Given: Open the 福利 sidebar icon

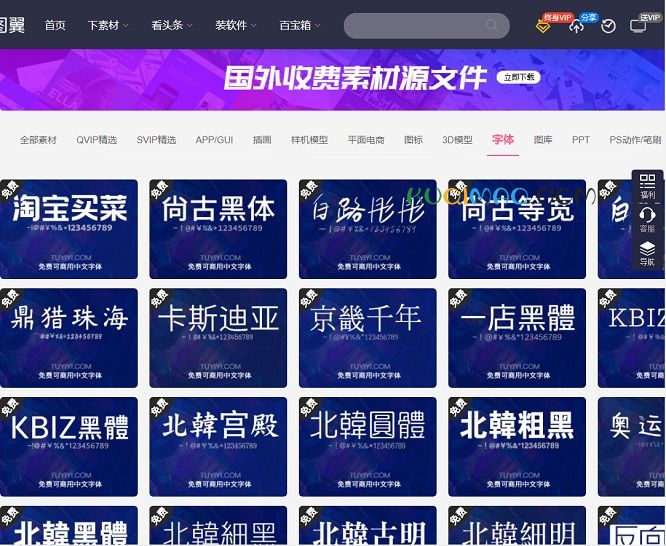Looking at the screenshot, I should (647, 186).
